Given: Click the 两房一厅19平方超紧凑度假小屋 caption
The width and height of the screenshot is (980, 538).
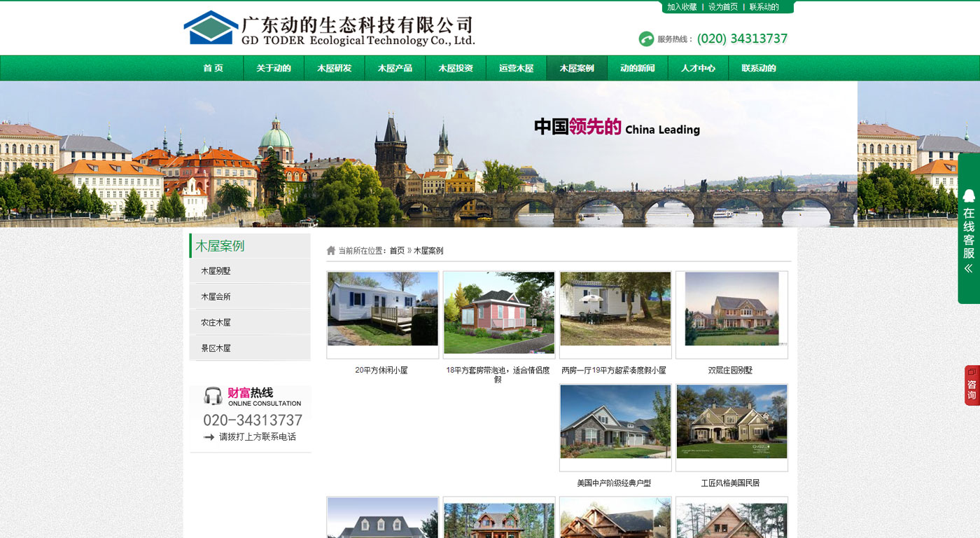Looking at the screenshot, I should [x=614, y=371].
